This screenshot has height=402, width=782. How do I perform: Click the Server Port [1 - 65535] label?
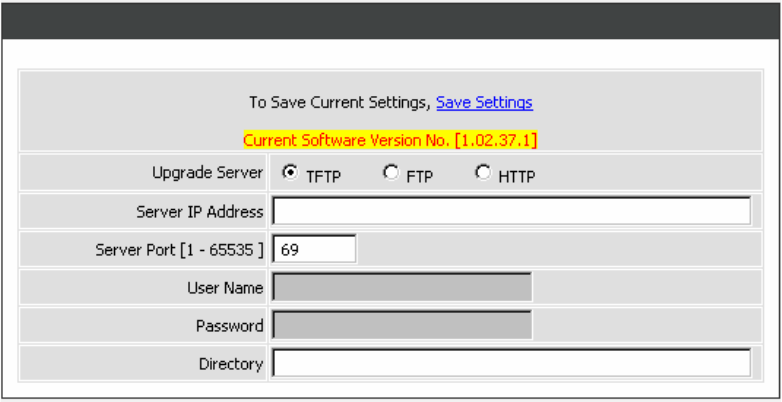[179, 249]
